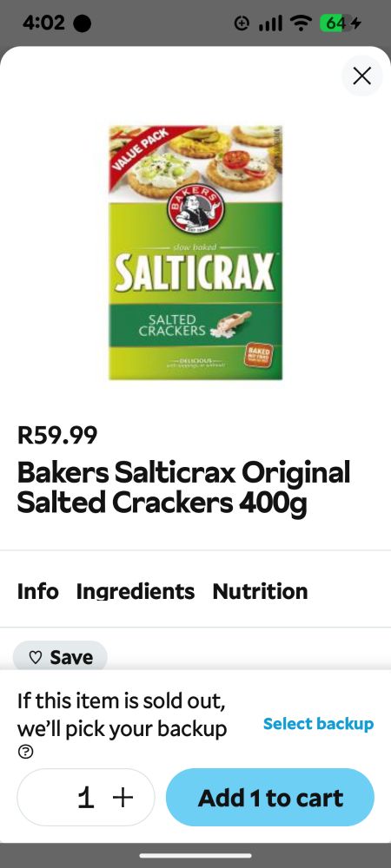The width and height of the screenshot is (391, 868).
Task: Add 1 to cart
Action: point(270,797)
